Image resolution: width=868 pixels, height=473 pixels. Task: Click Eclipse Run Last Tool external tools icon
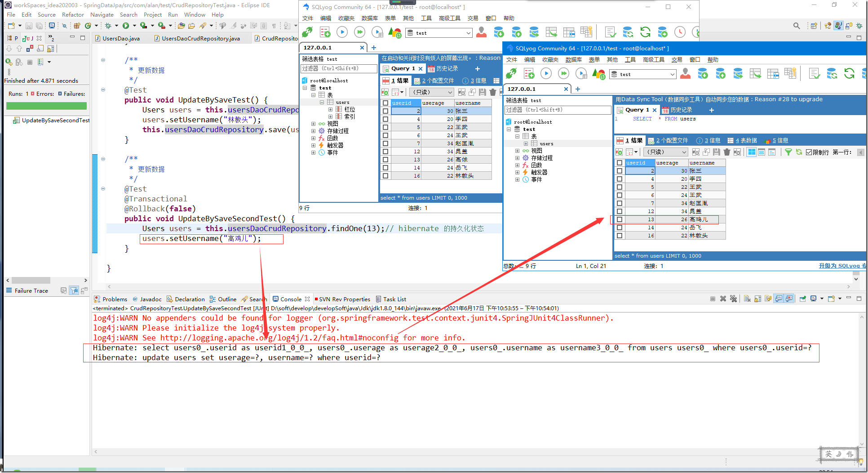pyautogui.click(x=161, y=26)
